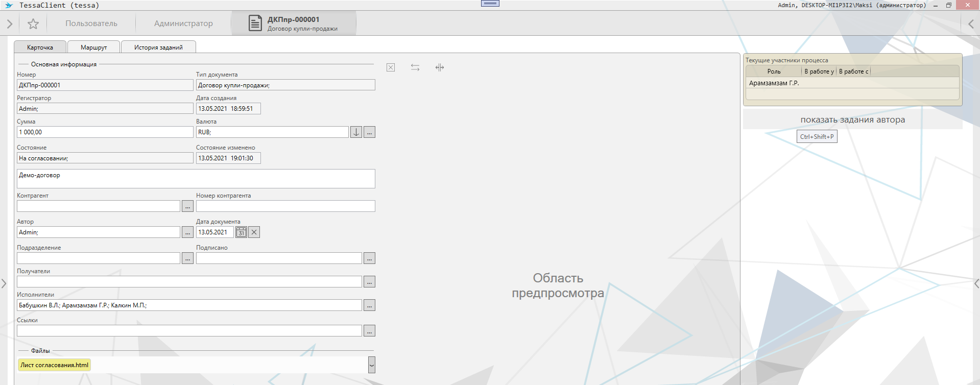Open the Валюта selection ellipsis button
The height and width of the screenshot is (385, 980).
[x=370, y=132]
